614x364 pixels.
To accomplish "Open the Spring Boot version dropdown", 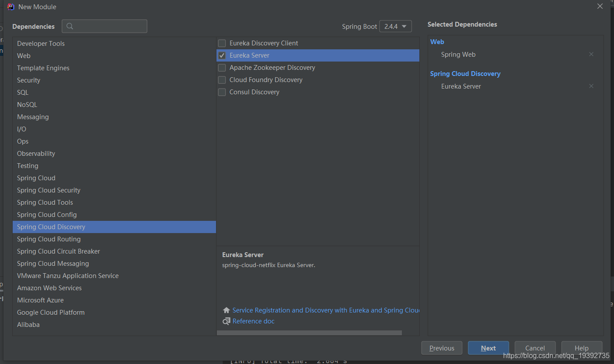I will (395, 26).
